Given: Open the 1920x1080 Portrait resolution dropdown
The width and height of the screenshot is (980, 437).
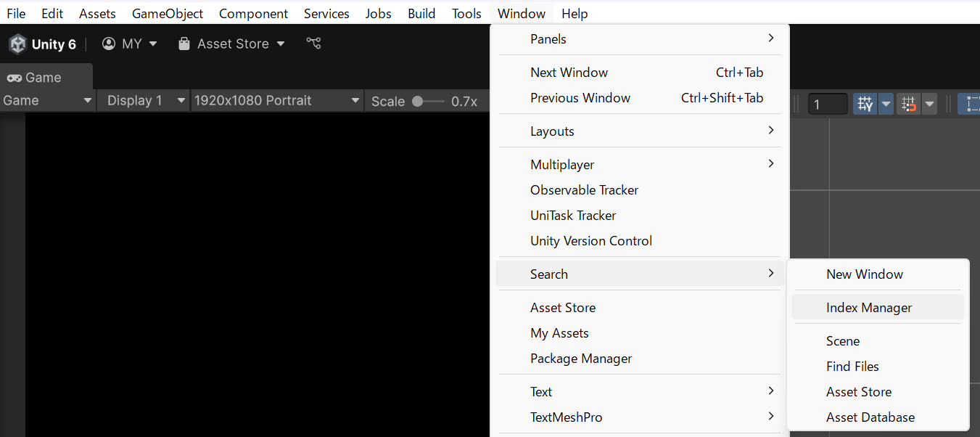Looking at the screenshot, I should (x=276, y=101).
